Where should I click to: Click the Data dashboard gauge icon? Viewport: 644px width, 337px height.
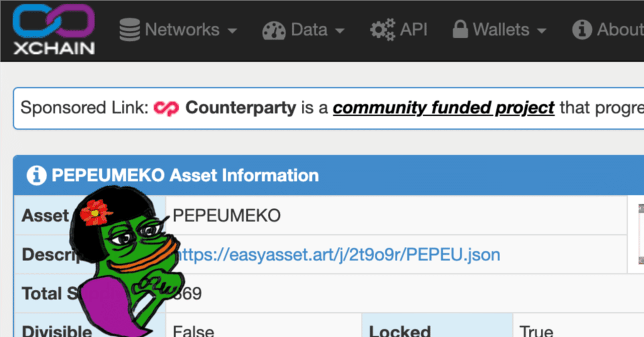click(x=274, y=30)
